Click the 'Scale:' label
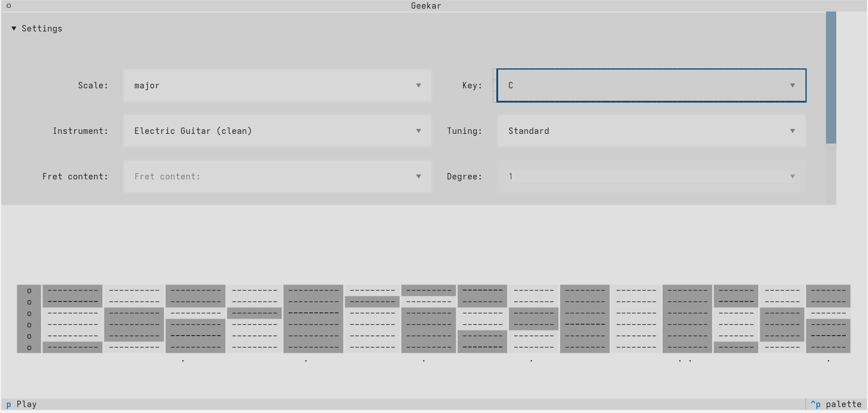Viewport: 868px width, 413px height. 93,85
